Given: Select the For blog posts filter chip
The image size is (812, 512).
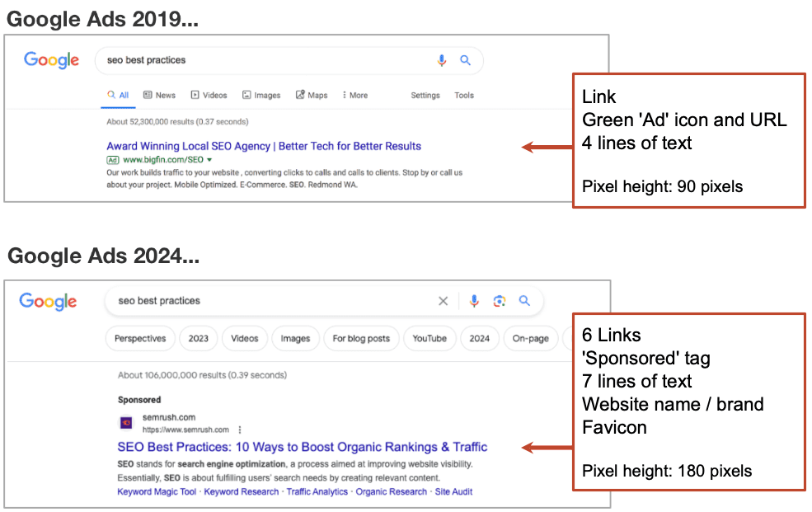Looking at the screenshot, I should [x=361, y=339].
